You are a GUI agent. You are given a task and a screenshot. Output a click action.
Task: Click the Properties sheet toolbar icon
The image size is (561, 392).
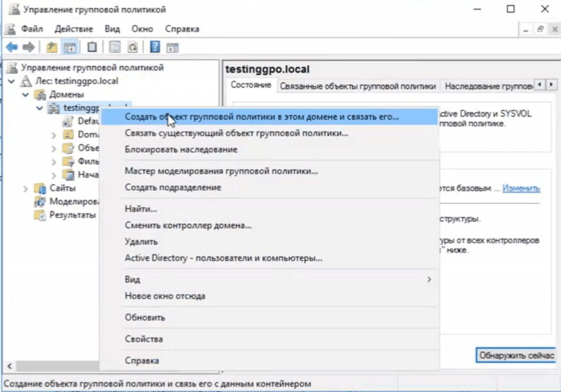tap(114, 47)
